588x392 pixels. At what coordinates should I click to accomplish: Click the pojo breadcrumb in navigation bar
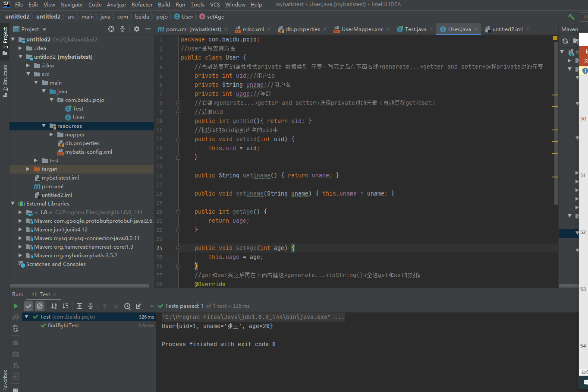[x=162, y=17]
